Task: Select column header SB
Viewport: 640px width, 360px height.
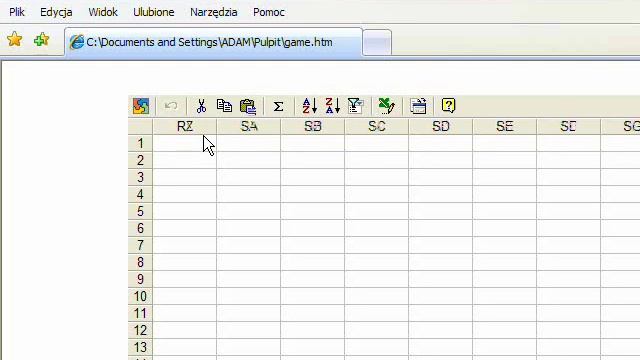Action: tap(313, 127)
